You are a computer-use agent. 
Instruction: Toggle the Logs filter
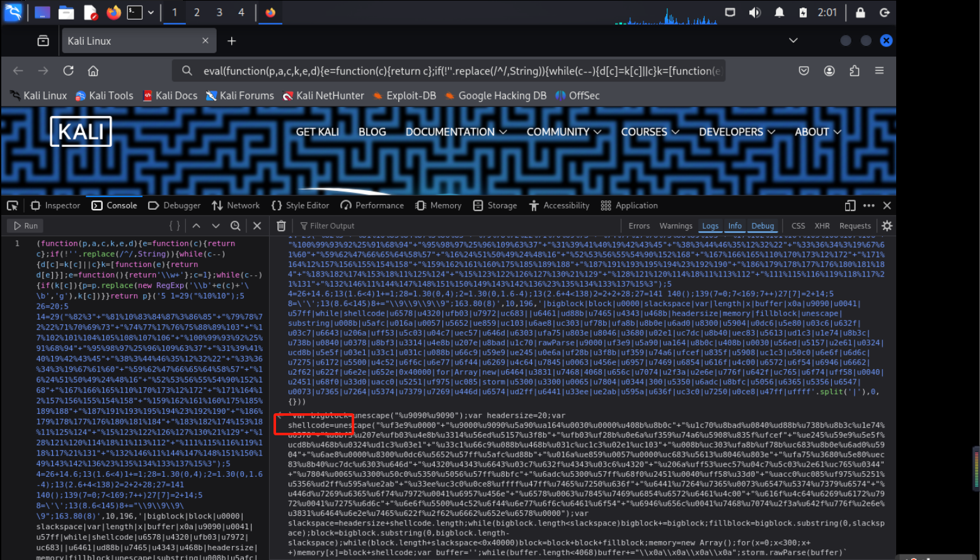tap(710, 226)
